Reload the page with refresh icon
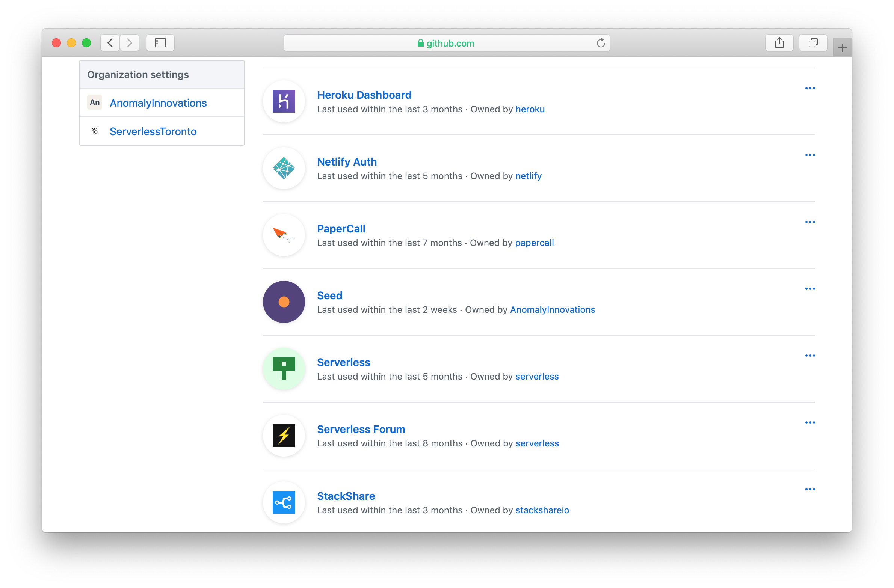Viewport: 894px width, 588px height. tap(601, 43)
